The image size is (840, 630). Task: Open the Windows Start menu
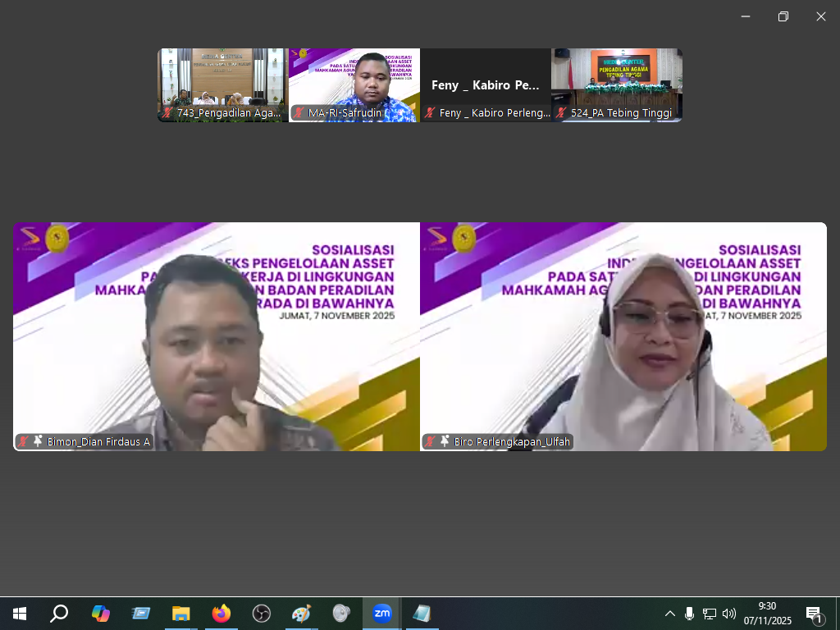click(x=19, y=614)
